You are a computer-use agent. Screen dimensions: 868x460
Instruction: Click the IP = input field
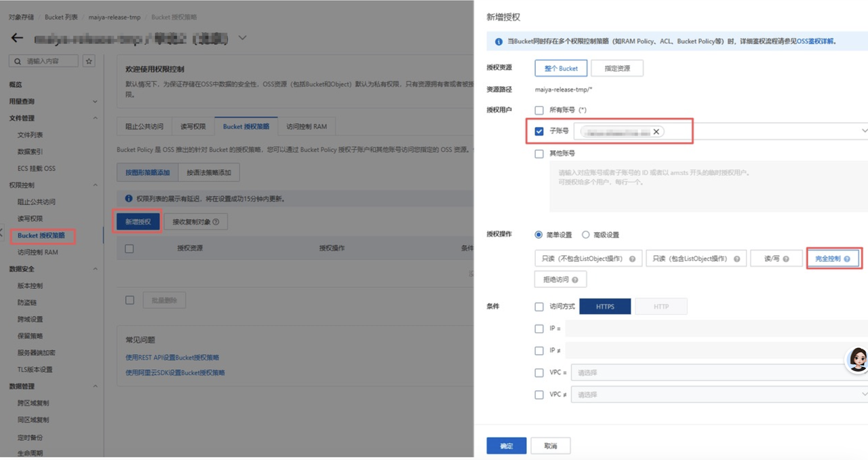[717, 328]
